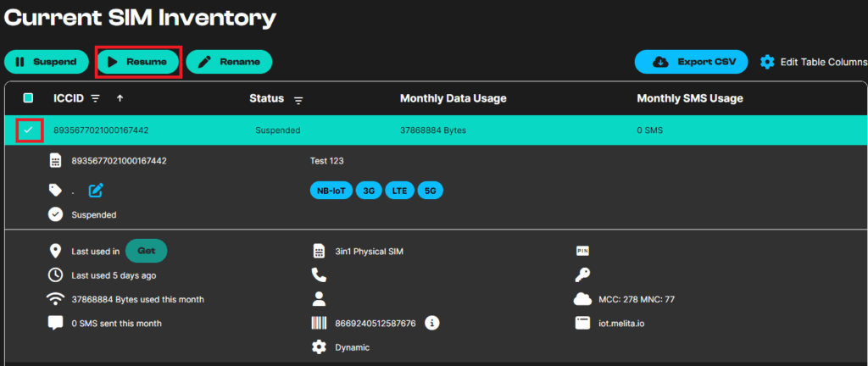Select the NB-IoT network badge

coord(331,191)
